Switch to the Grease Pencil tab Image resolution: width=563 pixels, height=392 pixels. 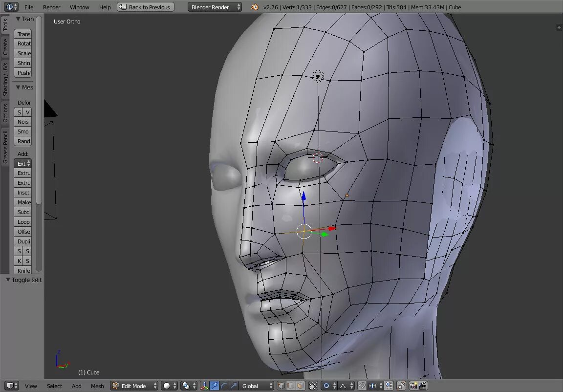click(5, 147)
